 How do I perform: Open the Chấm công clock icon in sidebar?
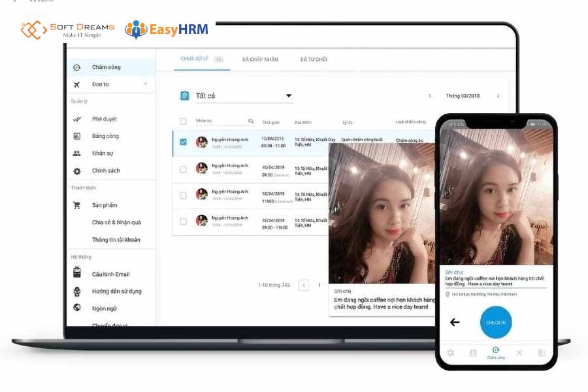point(77,67)
